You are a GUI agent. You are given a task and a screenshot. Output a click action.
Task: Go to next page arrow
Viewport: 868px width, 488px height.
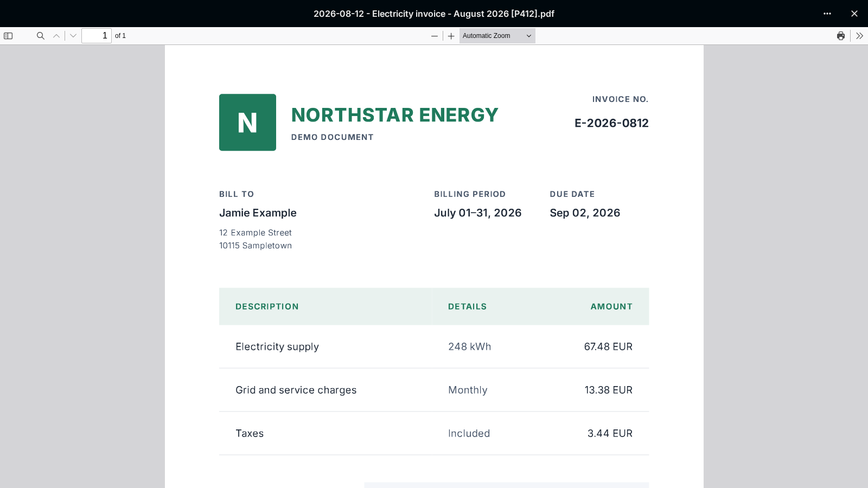(73, 36)
